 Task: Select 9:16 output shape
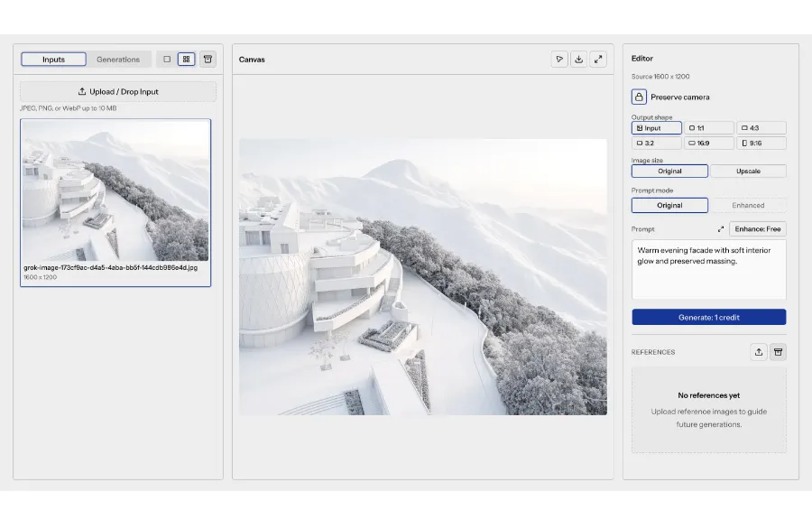click(x=761, y=143)
